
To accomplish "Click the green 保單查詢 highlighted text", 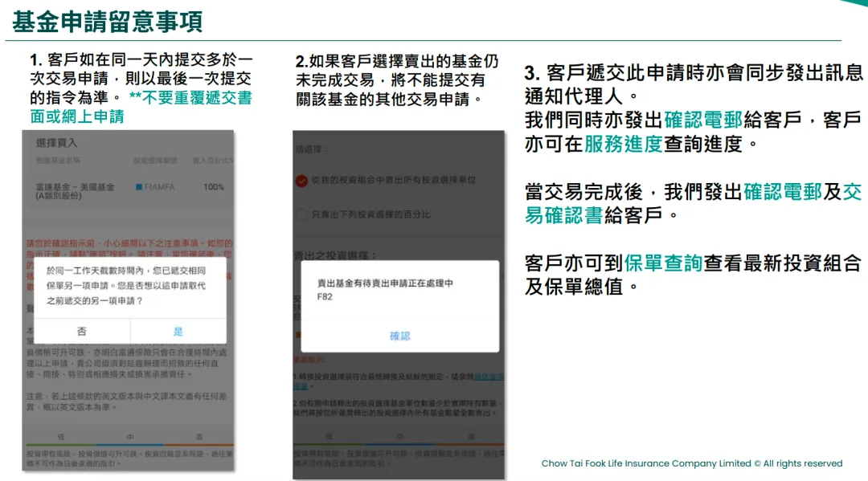I will click(663, 263).
